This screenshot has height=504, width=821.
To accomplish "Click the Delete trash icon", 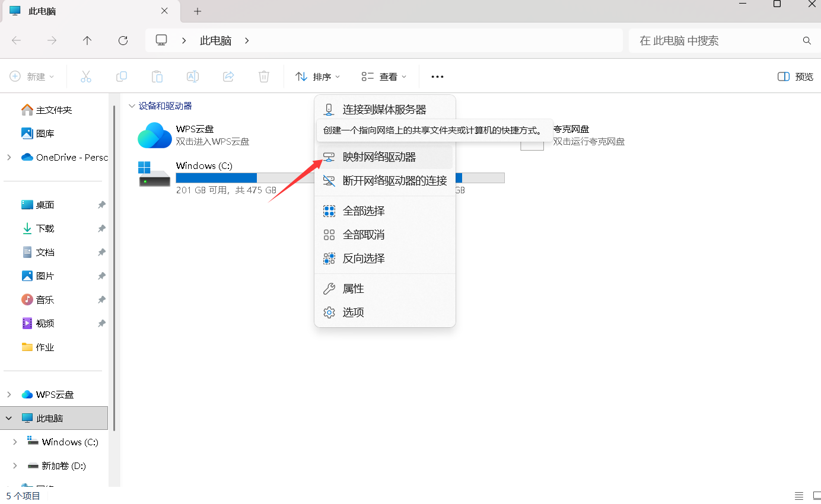I will click(x=264, y=76).
